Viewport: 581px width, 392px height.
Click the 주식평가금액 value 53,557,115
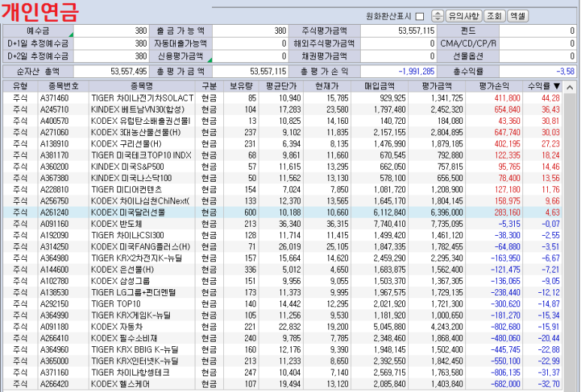[x=398, y=31]
